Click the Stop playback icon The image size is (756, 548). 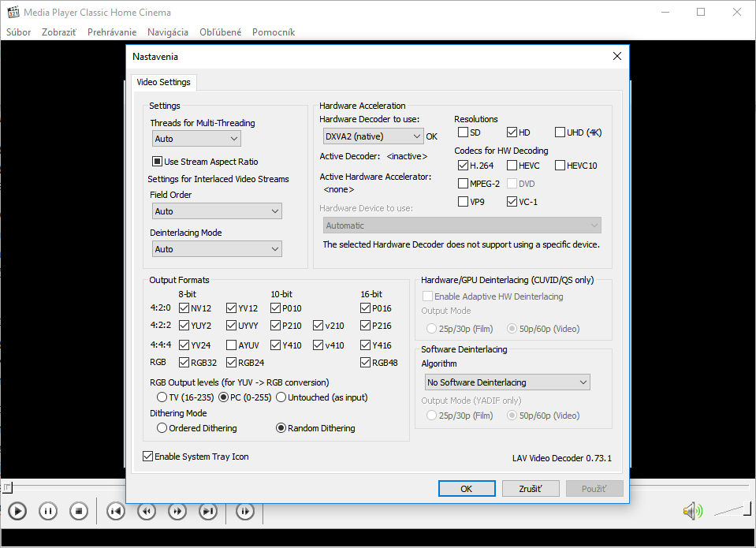[78, 511]
